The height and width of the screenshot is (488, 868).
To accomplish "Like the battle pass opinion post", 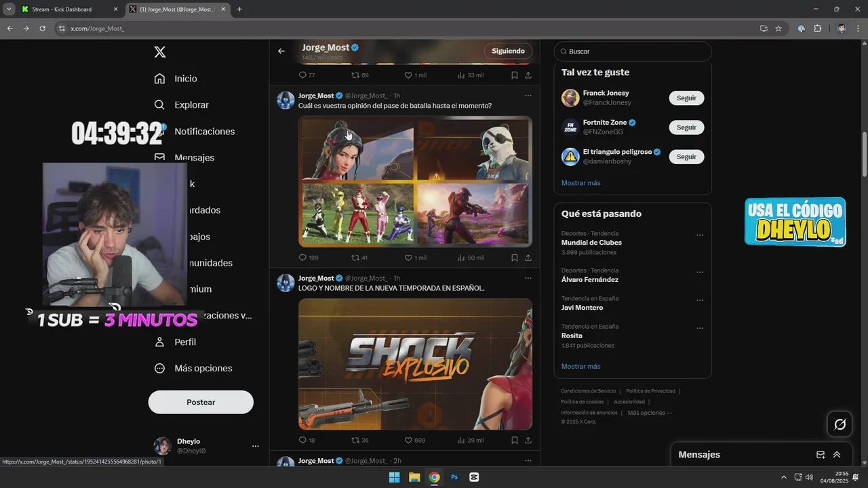I will coord(415,258).
